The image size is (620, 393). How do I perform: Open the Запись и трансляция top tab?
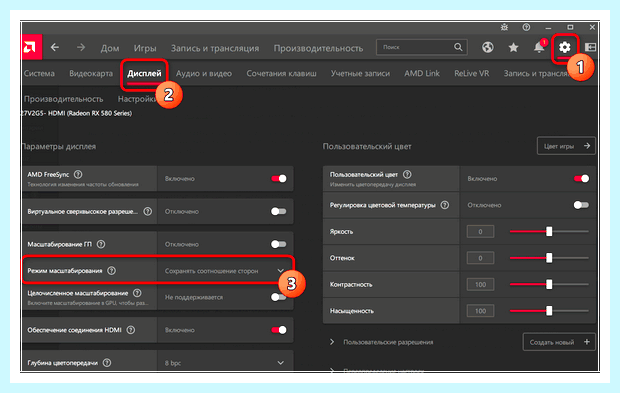(215, 48)
